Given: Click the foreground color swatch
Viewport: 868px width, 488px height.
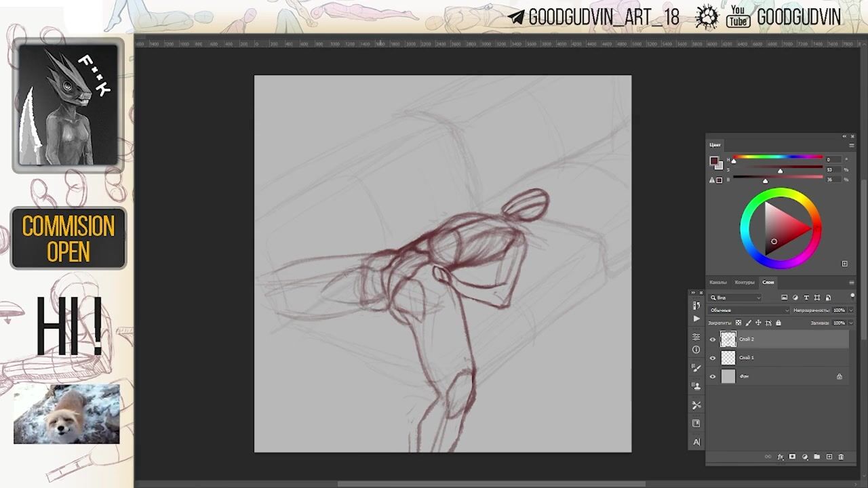Looking at the screenshot, I should point(713,161).
